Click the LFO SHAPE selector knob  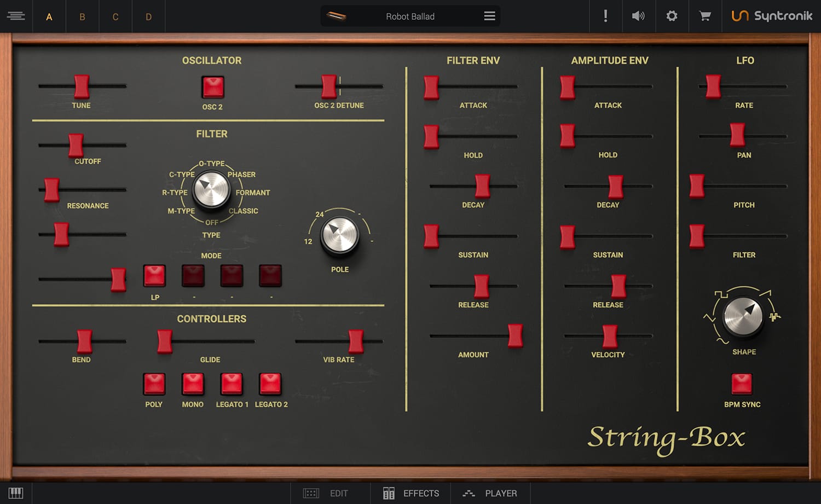[x=743, y=316]
